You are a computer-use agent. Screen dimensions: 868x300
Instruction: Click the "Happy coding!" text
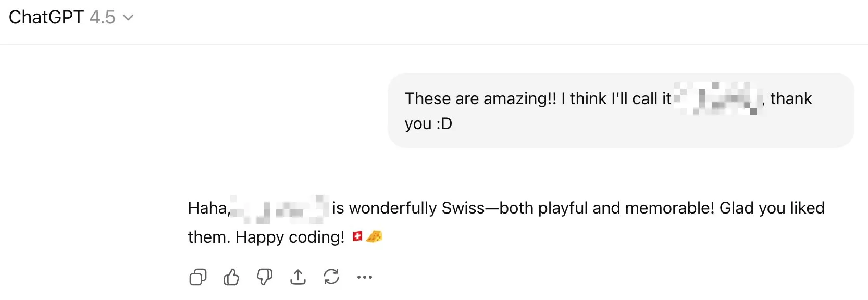[x=290, y=238]
